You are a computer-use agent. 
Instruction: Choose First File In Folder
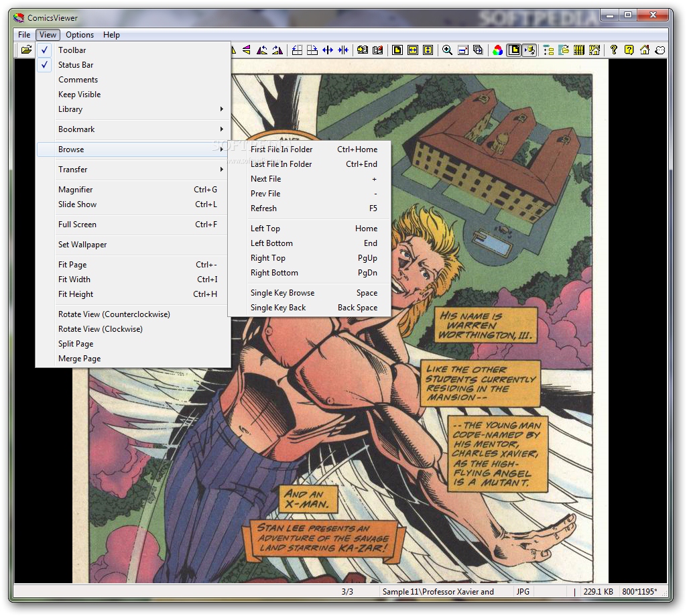(x=310, y=149)
